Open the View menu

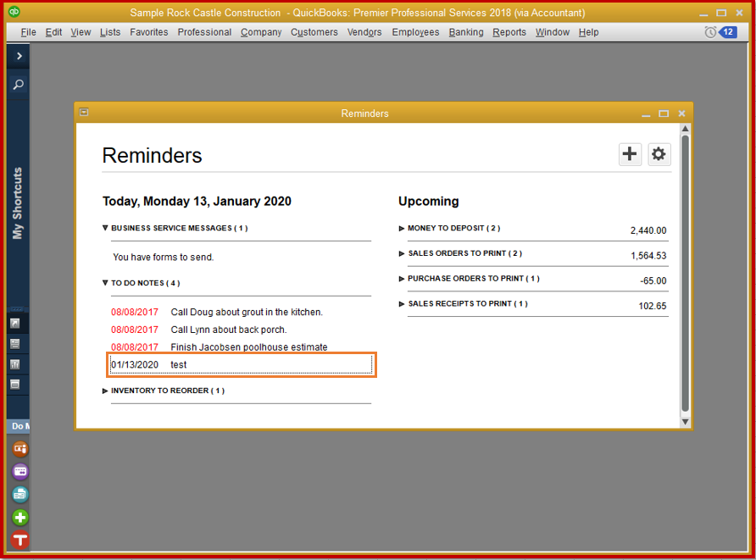click(81, 32)
